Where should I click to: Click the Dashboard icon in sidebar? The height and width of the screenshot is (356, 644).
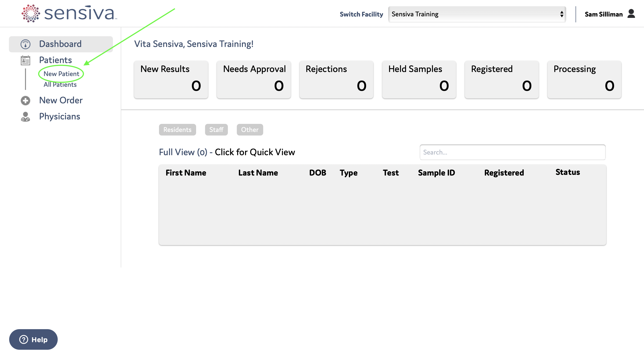coord(25,44)
